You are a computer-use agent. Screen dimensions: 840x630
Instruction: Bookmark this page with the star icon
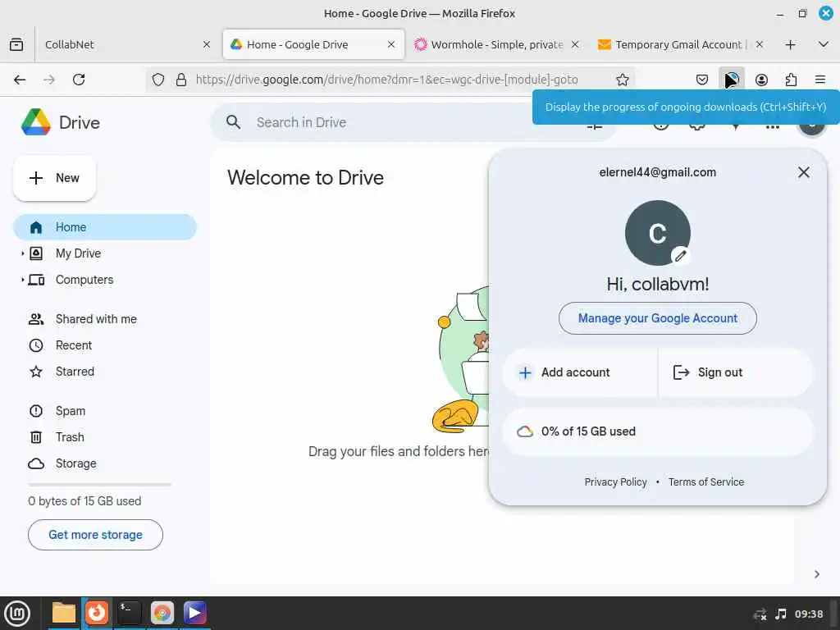(622, 80)
